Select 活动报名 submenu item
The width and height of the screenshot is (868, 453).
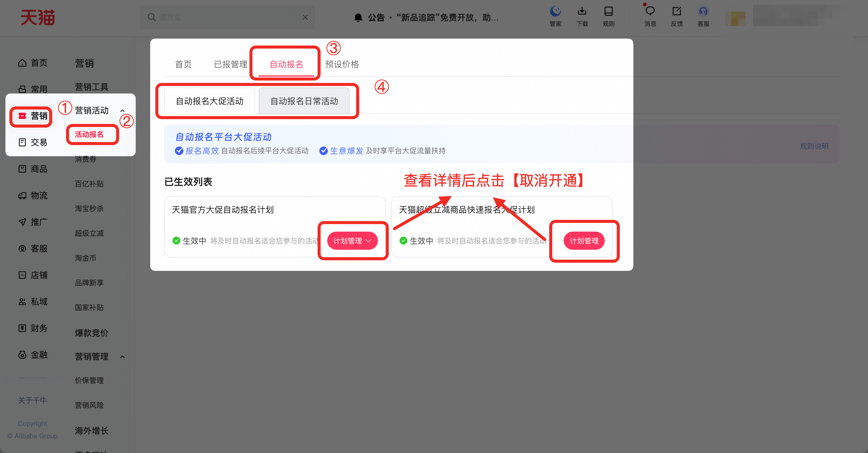click(89, 135)
